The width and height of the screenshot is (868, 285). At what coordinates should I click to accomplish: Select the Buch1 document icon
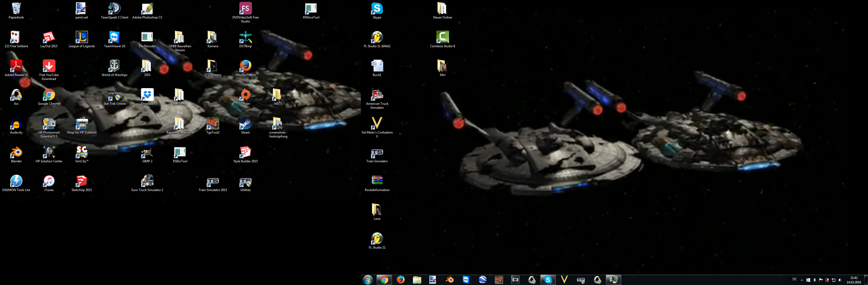[377, 68]
